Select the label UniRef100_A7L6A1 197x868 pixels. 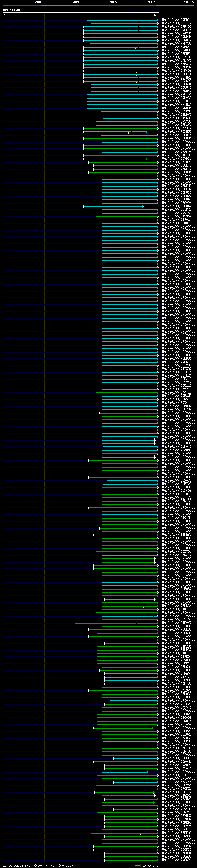click(x=177, y=667)
